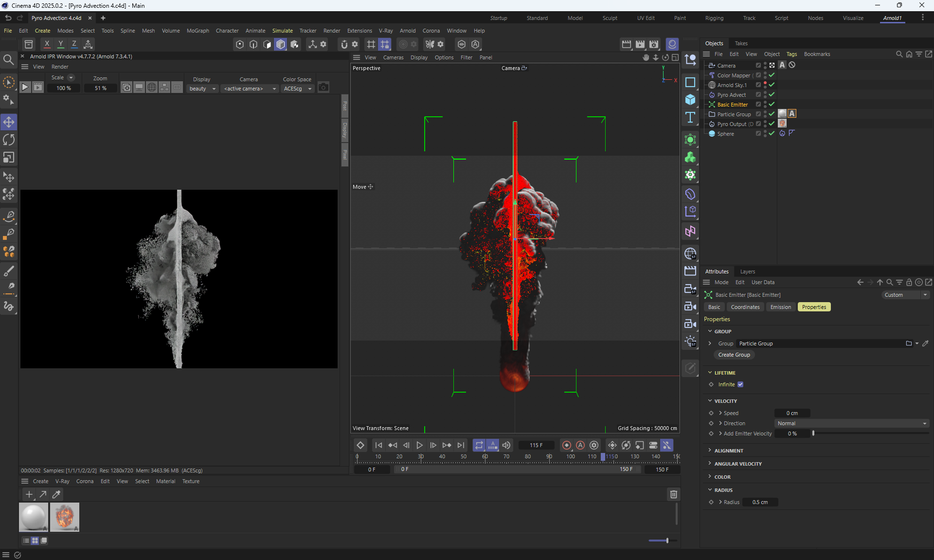Viewport: 934px width, 560px height.
Task: Click the Text spline tool icon
Action: pos(690,117)
